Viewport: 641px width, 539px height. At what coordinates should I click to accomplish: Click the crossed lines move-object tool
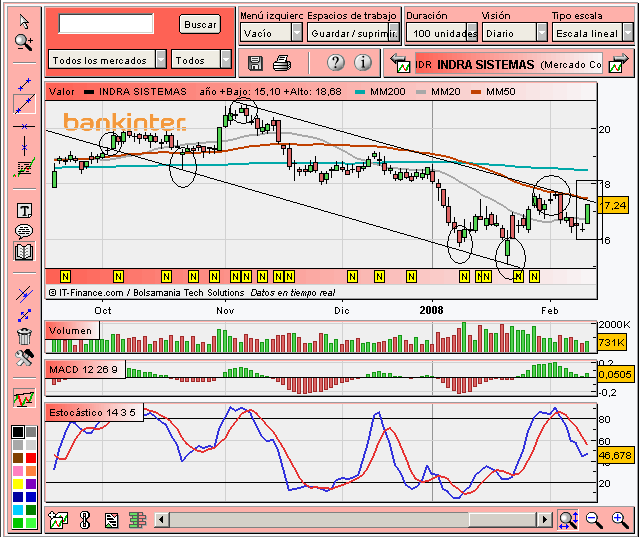tap(24, 294)
